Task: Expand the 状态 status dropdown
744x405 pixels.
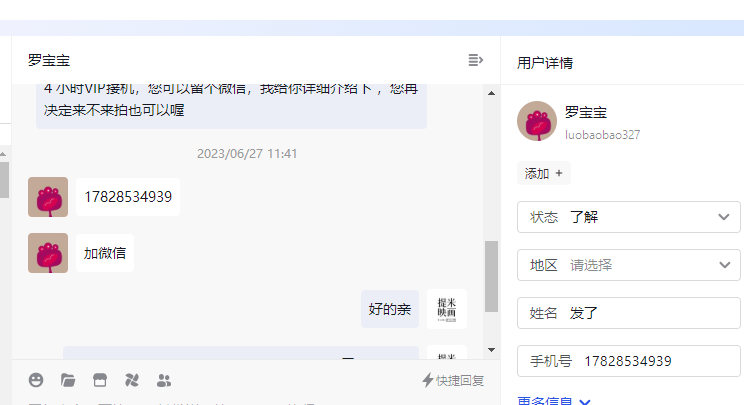Action: click(x=628, y=217)
